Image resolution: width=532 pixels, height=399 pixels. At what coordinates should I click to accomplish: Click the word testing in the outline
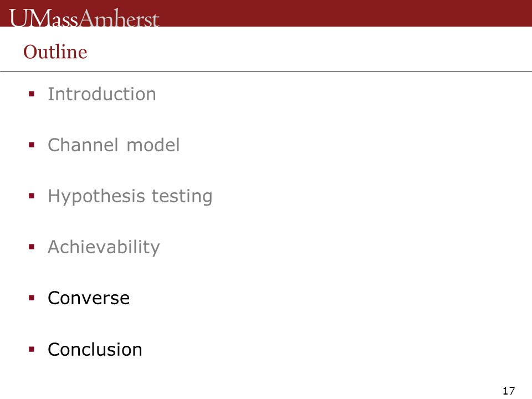(182, 197)
